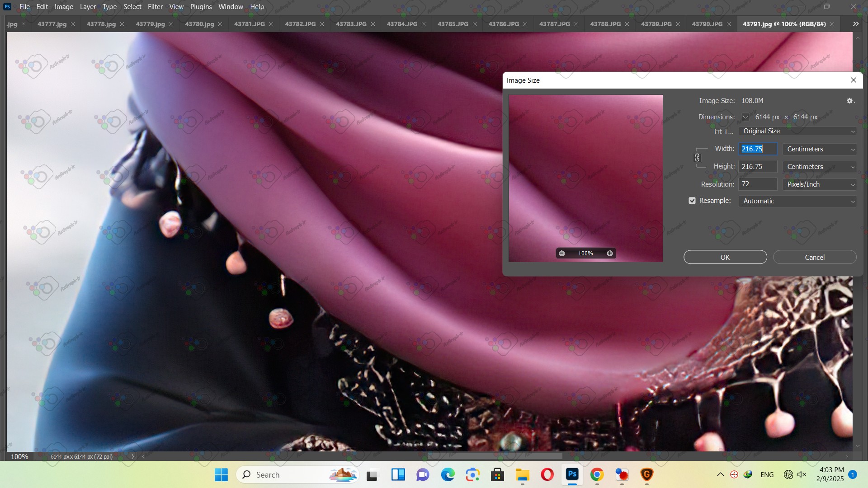Open Opera browser from taskbar

click(x=547, y=475)
